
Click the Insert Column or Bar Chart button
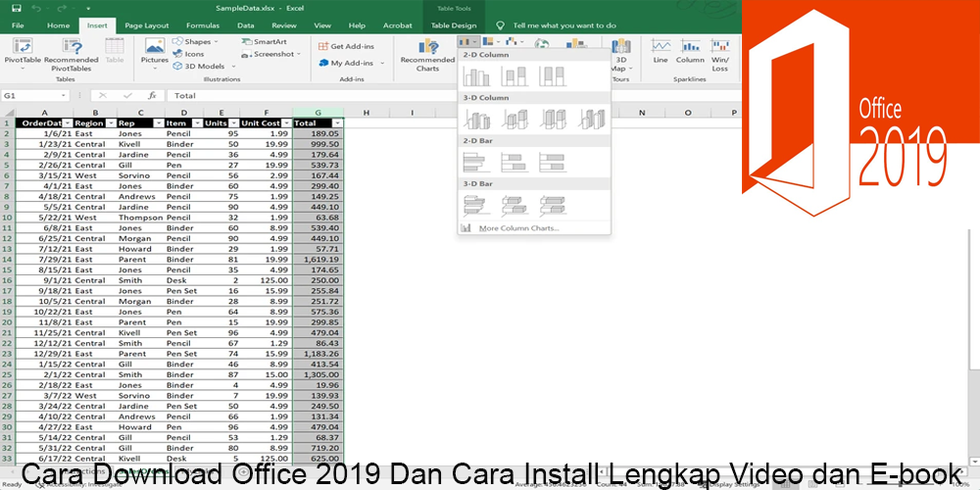pos(467,42)
